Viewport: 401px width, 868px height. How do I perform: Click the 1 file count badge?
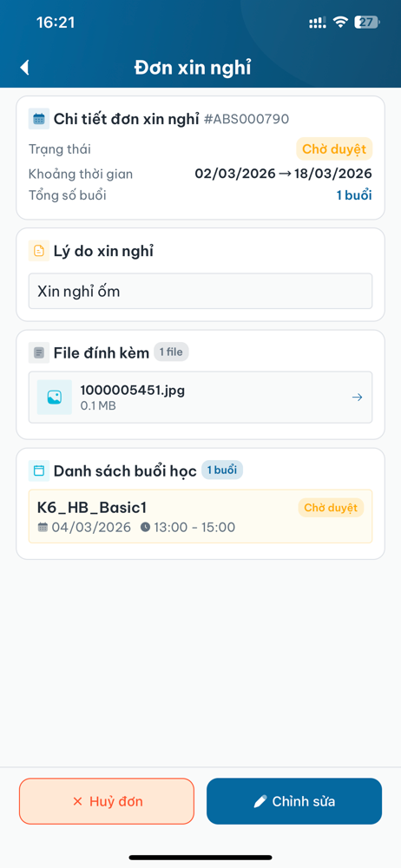point(171,352)
